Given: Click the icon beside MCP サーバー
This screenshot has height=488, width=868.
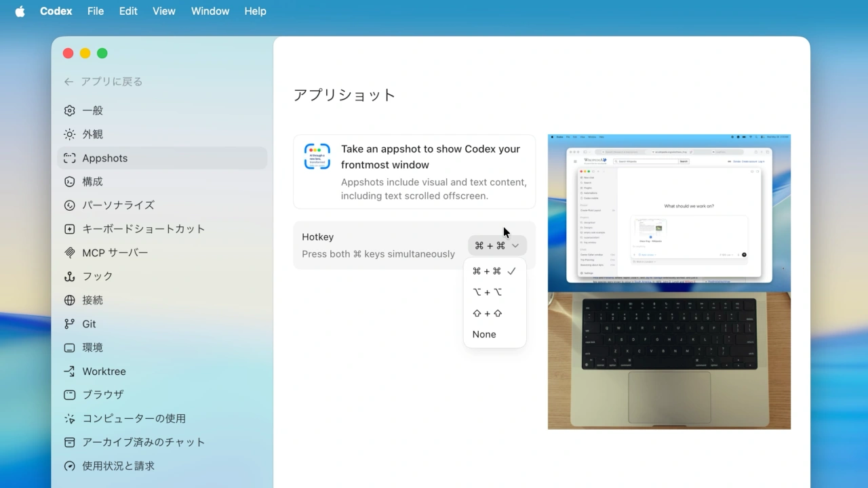Looking at the screenshot, I should click(69, 253).
